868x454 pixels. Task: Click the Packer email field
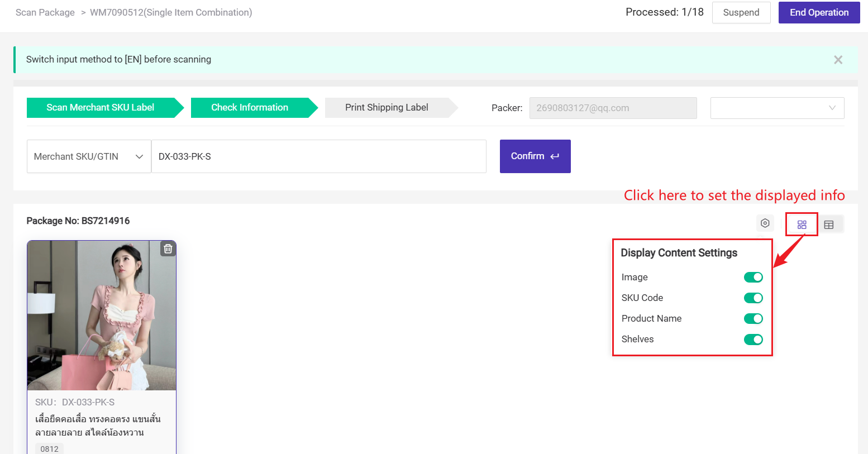click(x=613, y=108)
